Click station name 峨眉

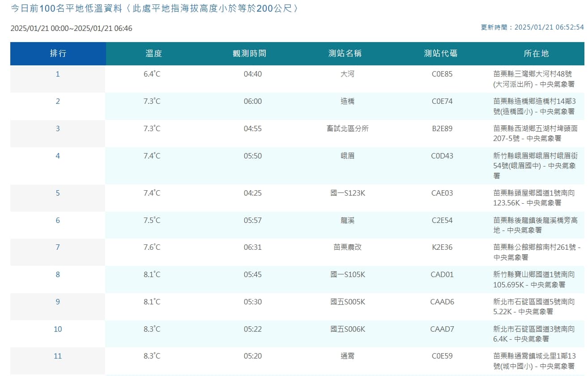click(347, 156)
